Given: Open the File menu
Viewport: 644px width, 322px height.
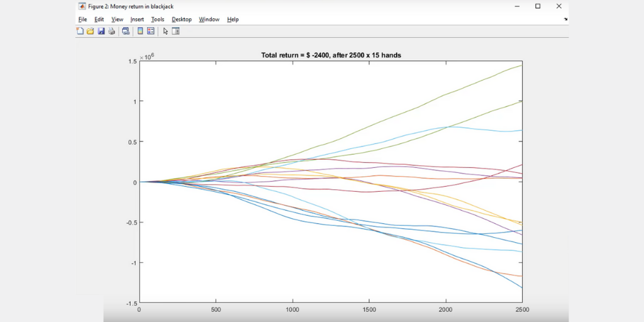Looking at the screenshot, I should [x=82, y=19].
